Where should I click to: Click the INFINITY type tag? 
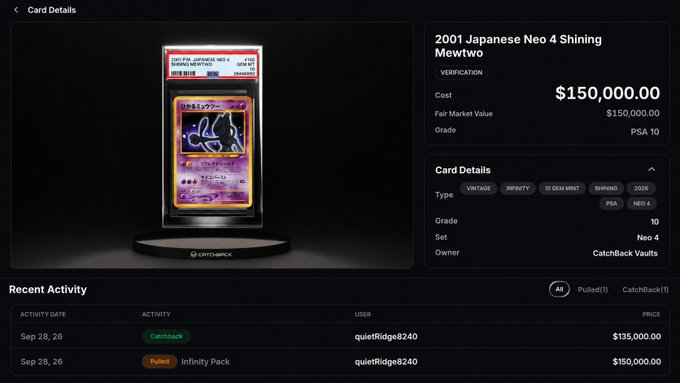517,188
